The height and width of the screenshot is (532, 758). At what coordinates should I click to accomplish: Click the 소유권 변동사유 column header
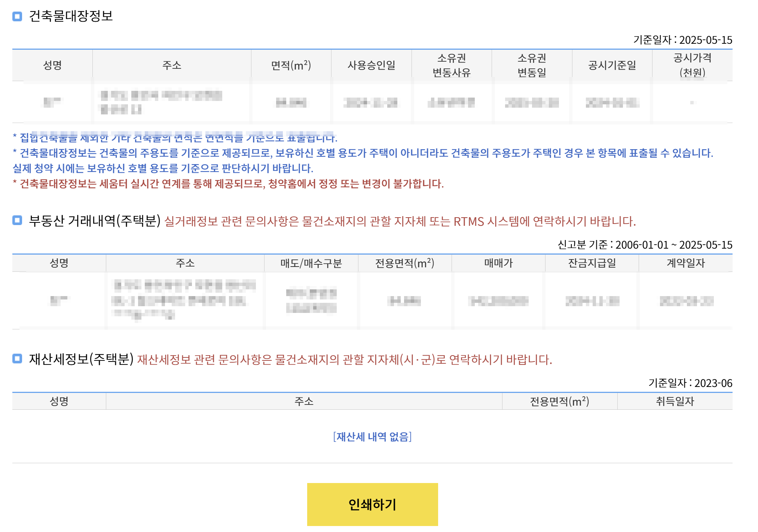(451, 65)
